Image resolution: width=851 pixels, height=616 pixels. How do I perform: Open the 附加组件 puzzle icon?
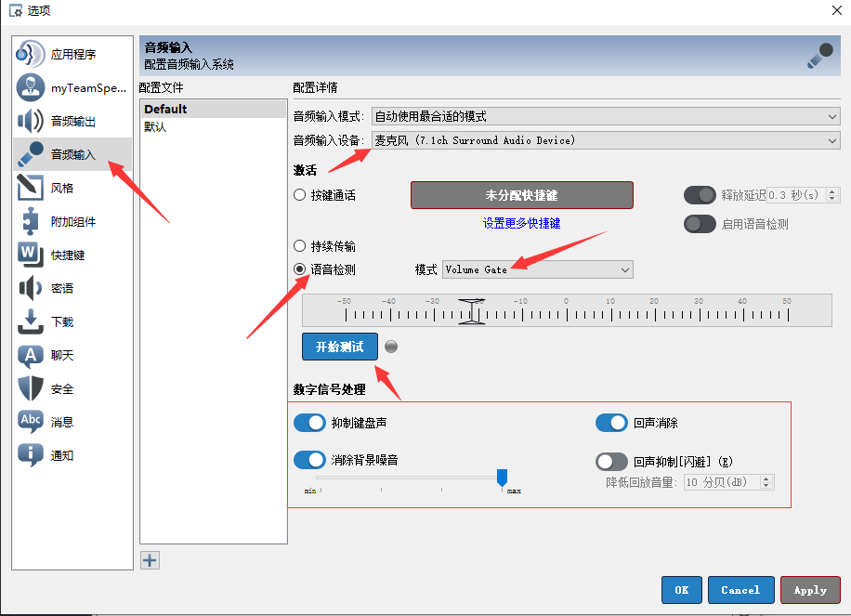(x=31, y=221)
